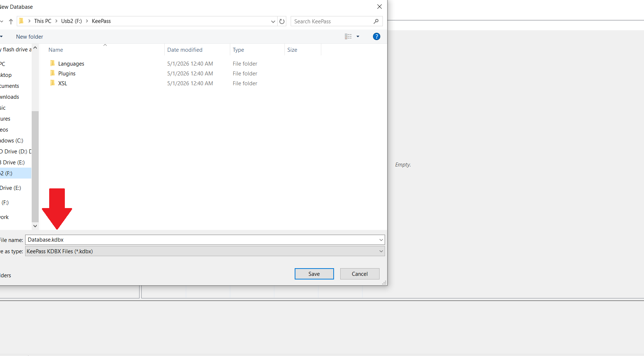The height and width of the screenshot is (356, 644).
Task: Click the search magnifier icon
Action: pyautogui.click(x=376, y=21)
